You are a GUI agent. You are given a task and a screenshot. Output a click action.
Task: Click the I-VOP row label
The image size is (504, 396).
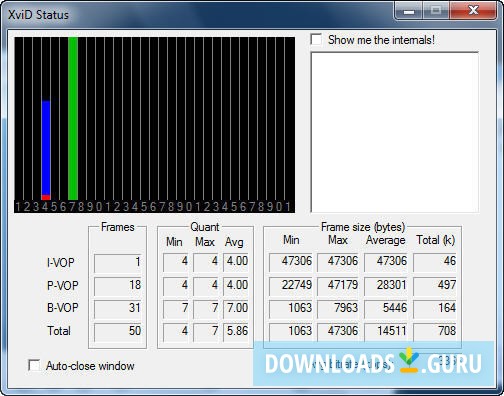click(x=60, y=263)
